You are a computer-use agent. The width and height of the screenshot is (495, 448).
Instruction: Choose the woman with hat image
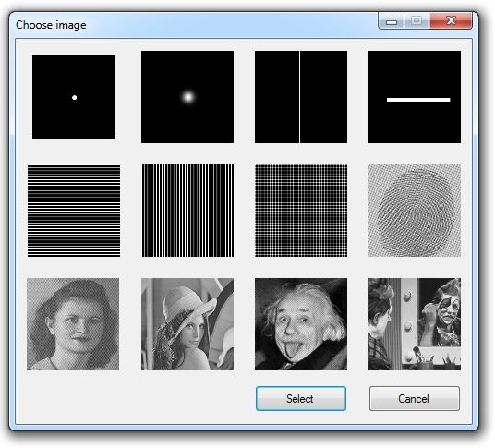click(x=187, y=324)
